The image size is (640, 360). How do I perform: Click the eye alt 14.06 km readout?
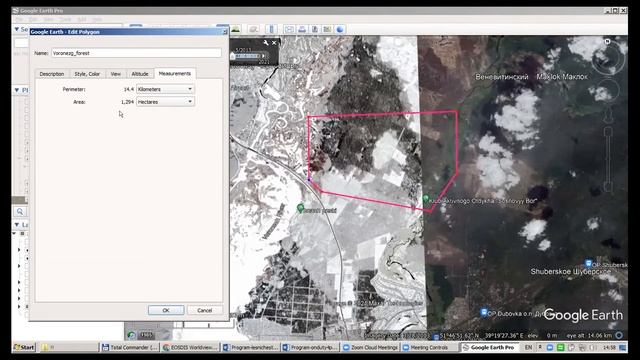[589, 335]
